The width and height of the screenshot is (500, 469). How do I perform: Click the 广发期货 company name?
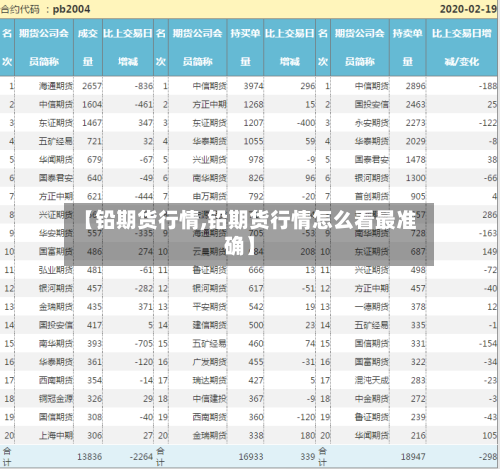click(x=209, y=362)
